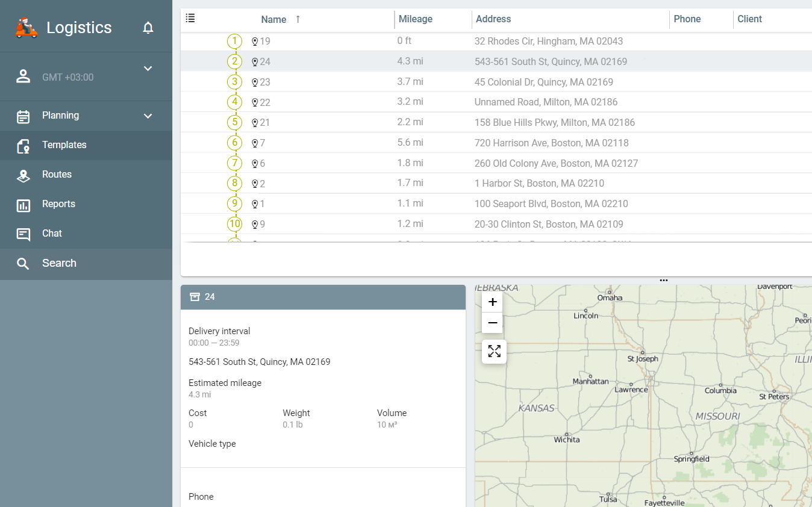Open the column list settings icon
This screenshot has width=812, height=507.
(x=190, y=18)
